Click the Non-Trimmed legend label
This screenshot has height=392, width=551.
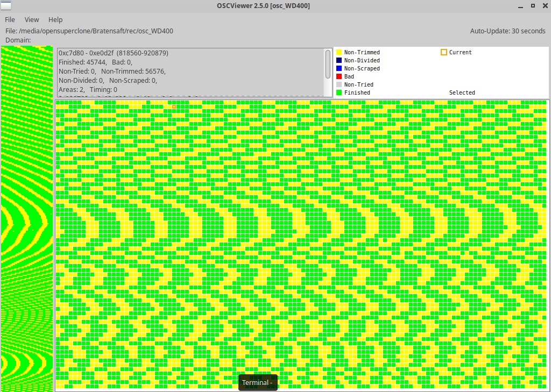[x=362, y=52]
